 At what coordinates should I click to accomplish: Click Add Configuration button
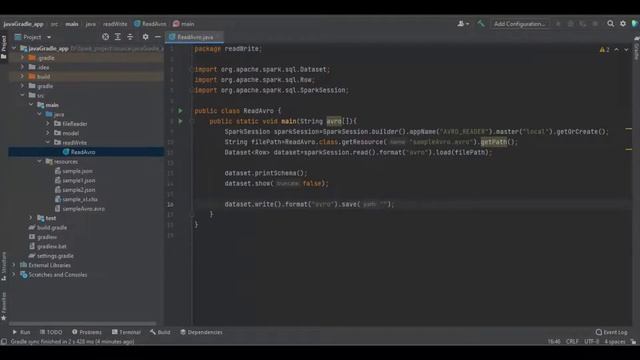click(x=519, y=24)
